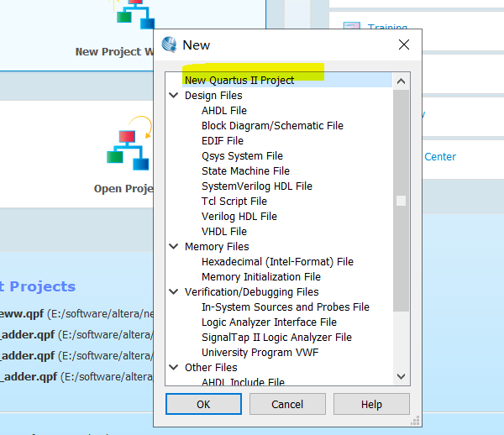Click the list scrollbar down arrow
Viewport: 504px width, 435px height.
(x=401, y=376)
